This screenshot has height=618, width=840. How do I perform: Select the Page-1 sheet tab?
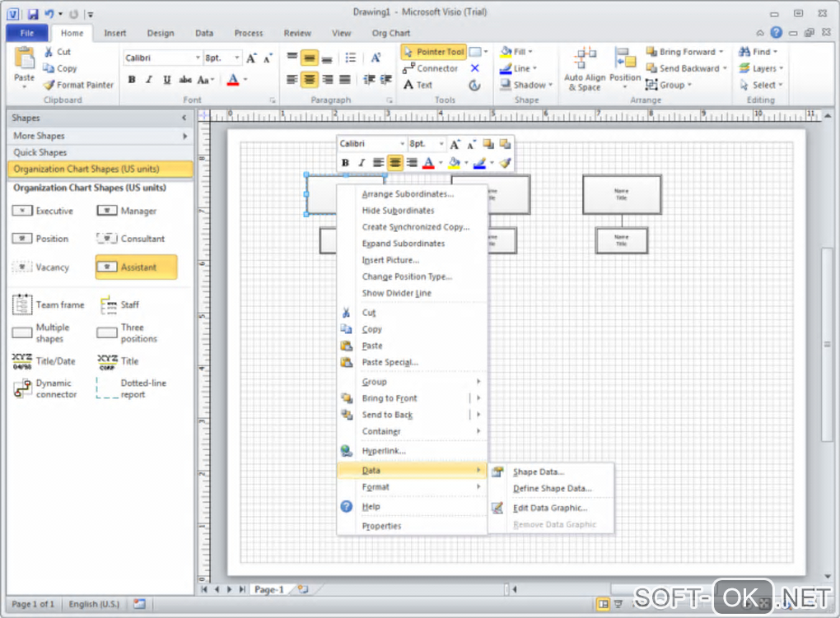click(x=268, y=589)
